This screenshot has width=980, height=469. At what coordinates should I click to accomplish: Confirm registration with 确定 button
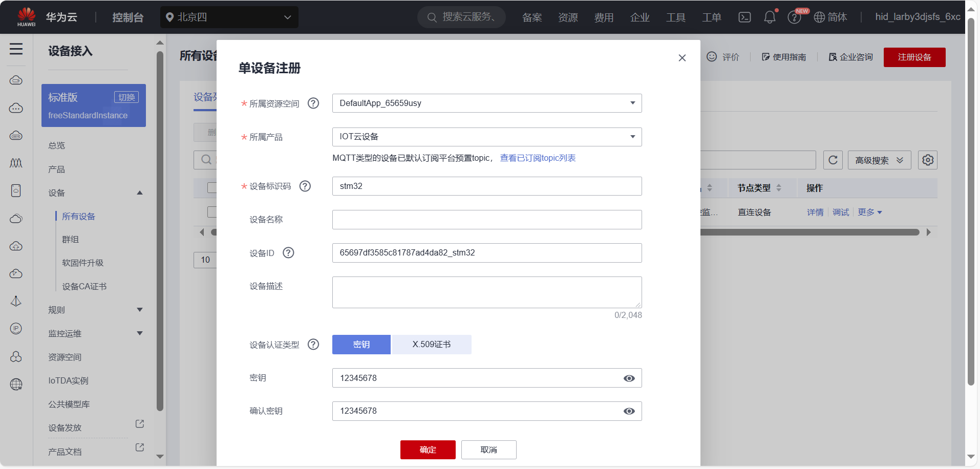[428, 450]
